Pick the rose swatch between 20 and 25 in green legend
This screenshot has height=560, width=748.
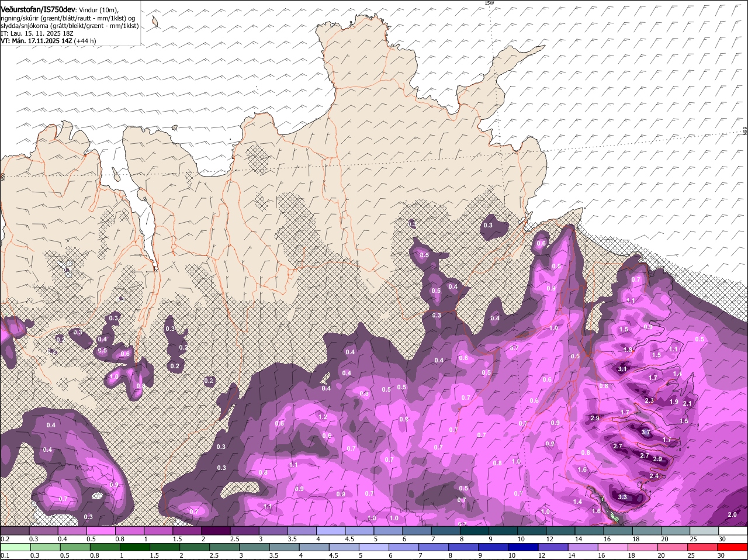[x=673, y=547]
